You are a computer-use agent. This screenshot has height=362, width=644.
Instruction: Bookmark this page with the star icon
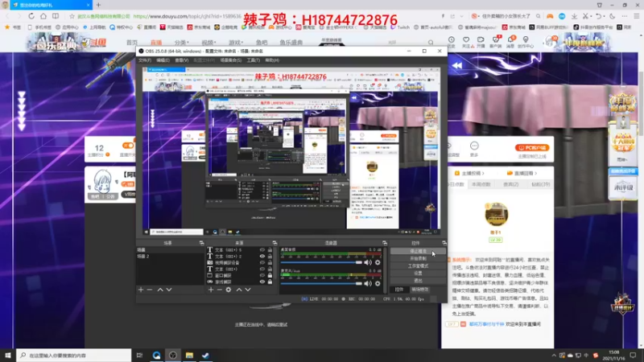point(72,16)
